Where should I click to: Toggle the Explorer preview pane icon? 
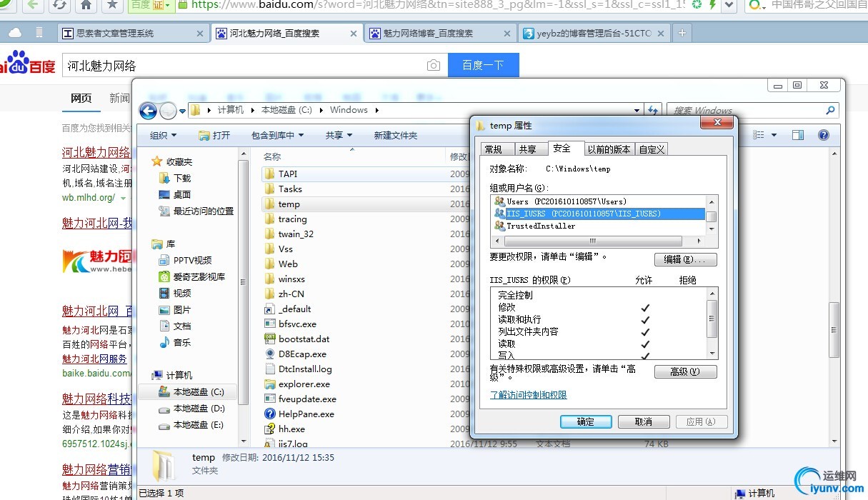pos(798,135)
